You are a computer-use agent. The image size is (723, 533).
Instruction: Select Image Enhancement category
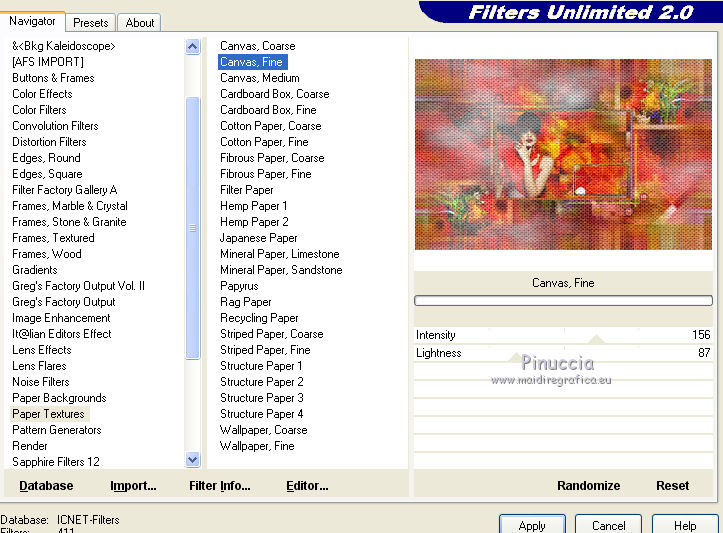(61, 318)
